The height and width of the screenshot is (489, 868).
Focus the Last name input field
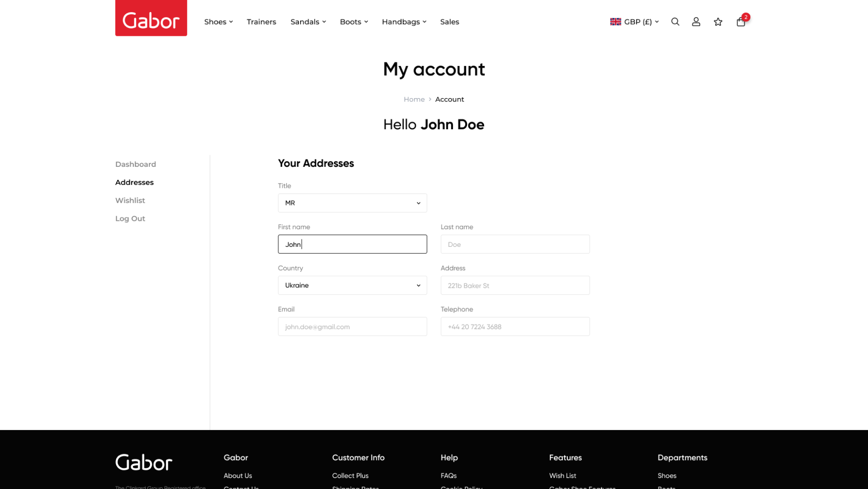click(515, 244)
